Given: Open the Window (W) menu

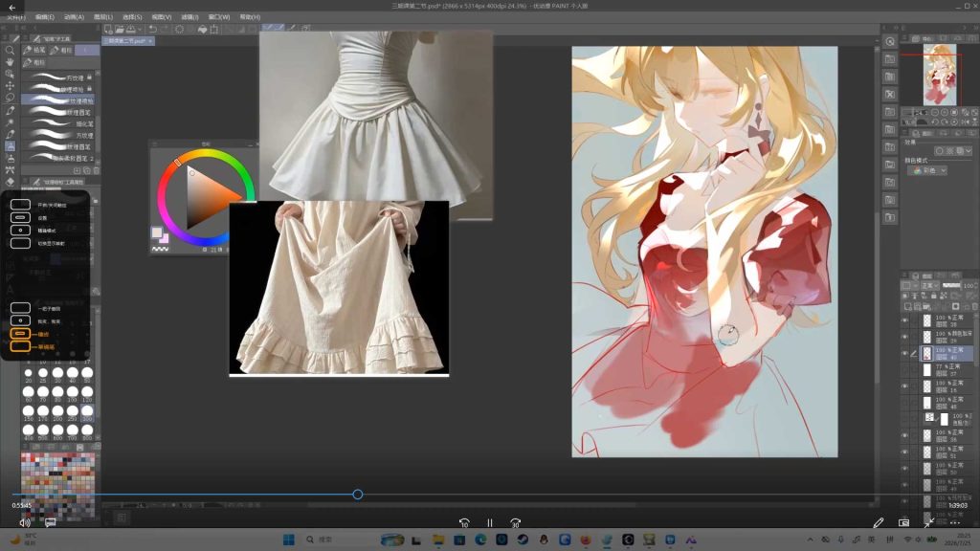Looking at the screenshot, I should (219, 17).
